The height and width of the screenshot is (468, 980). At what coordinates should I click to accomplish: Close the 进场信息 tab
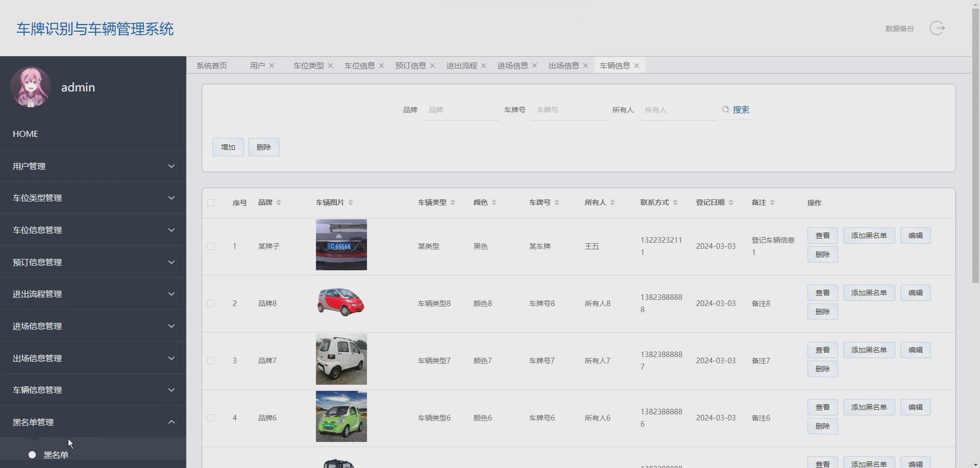tap(534, 66)
